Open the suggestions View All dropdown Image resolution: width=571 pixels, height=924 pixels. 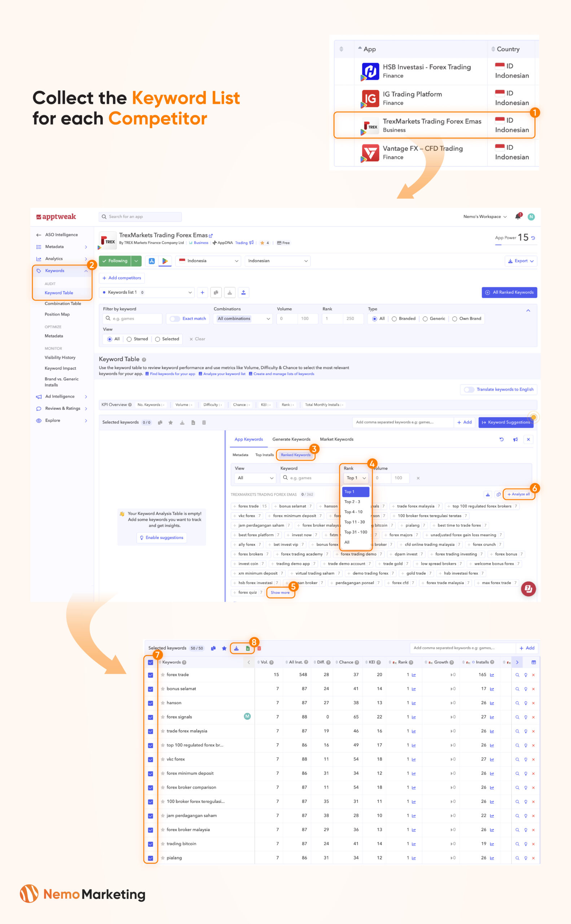pos(255,478)
